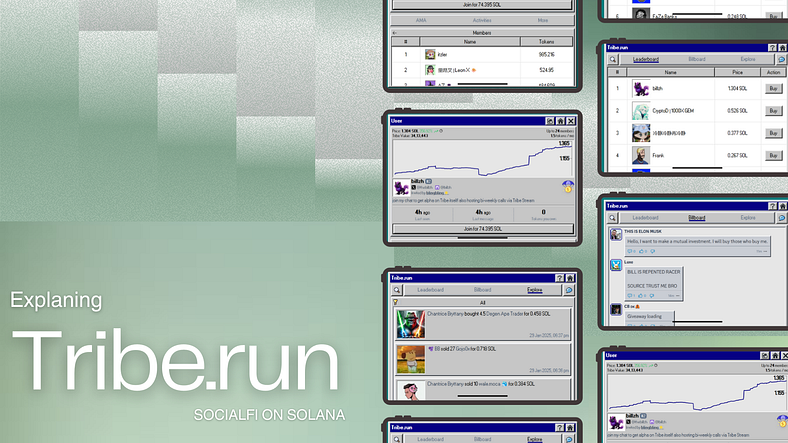Click the back arrow beside Members header

click(395, 32)
